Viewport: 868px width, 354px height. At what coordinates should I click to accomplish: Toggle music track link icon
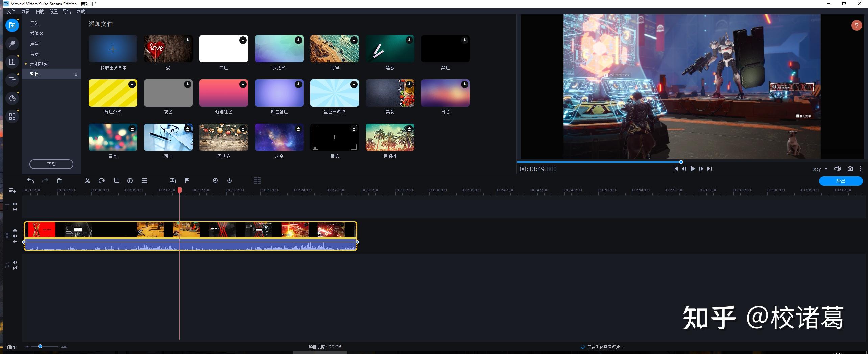[15, 268]
